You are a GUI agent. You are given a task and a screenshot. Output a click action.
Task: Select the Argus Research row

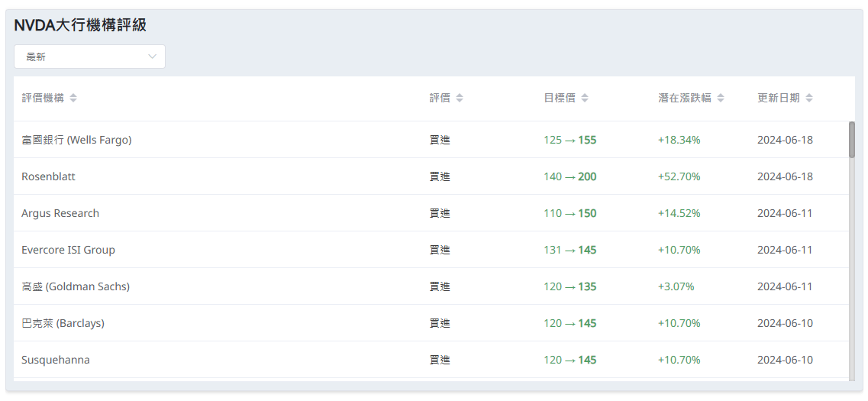pos(60,213)
